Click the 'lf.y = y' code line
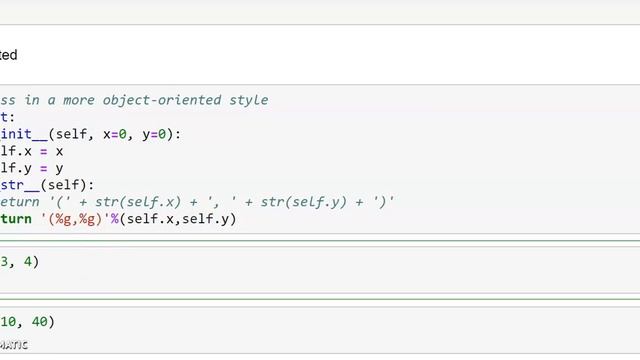 (x=31, y=168)
